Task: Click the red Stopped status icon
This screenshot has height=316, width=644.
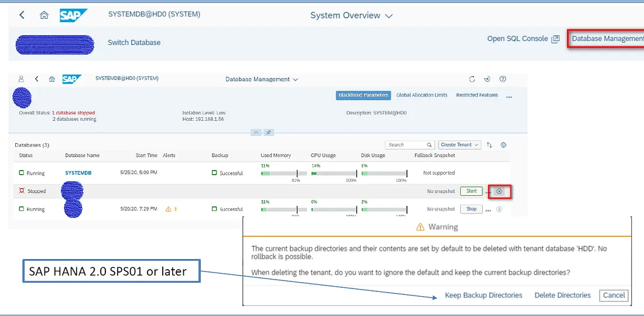Action: pyautogui.click(x=22, y=191)
